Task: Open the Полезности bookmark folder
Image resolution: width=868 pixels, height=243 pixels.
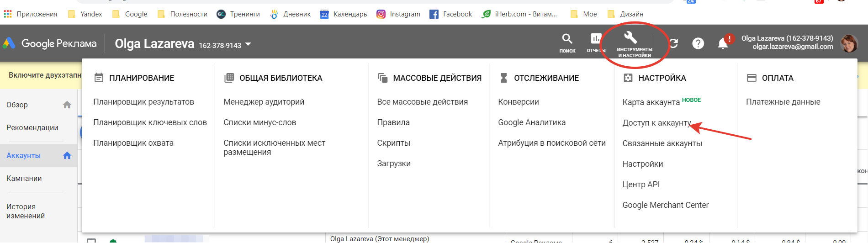Action: pos(182,14)
